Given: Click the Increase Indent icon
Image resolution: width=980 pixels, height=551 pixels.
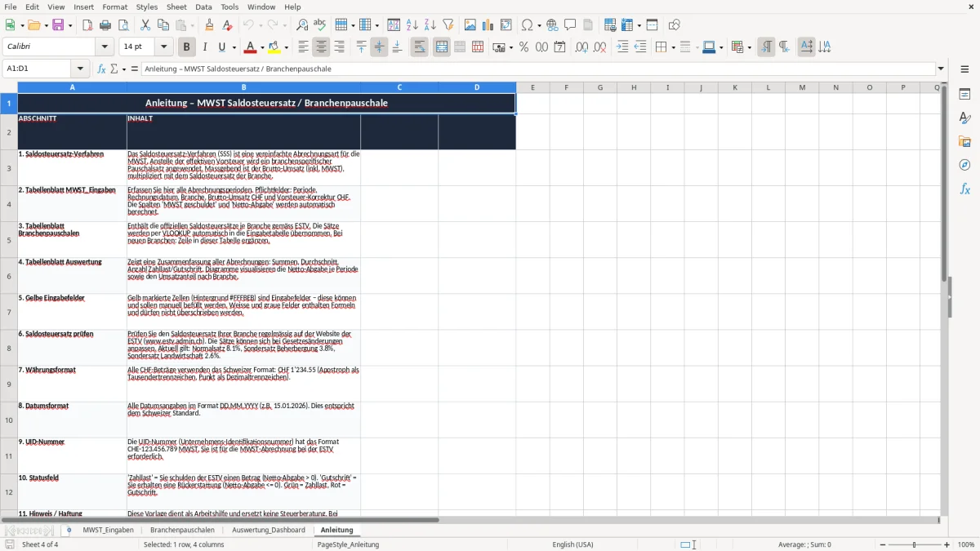Looking at the screenshot, I should click(622, 47).
